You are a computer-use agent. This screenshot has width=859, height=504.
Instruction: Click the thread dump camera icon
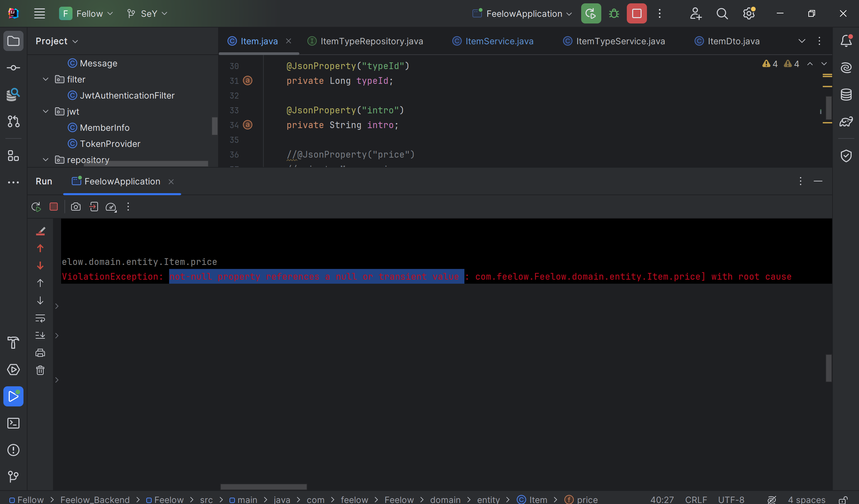(x=76, y=207)
